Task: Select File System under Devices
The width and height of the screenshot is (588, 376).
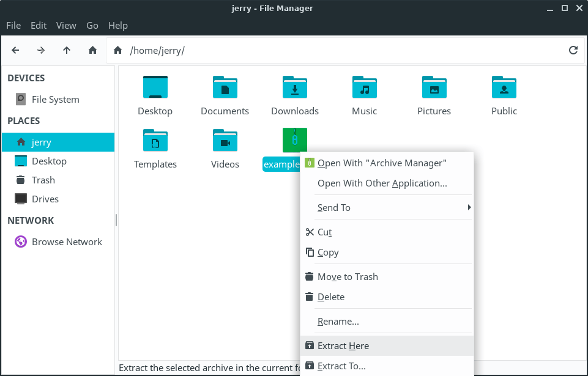Action: click(x=55, y=100)
